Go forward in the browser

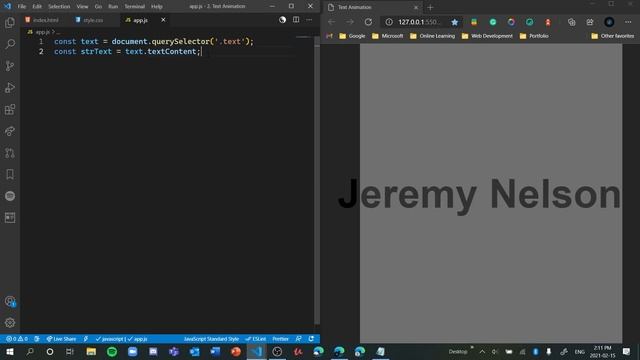(350, 22)
